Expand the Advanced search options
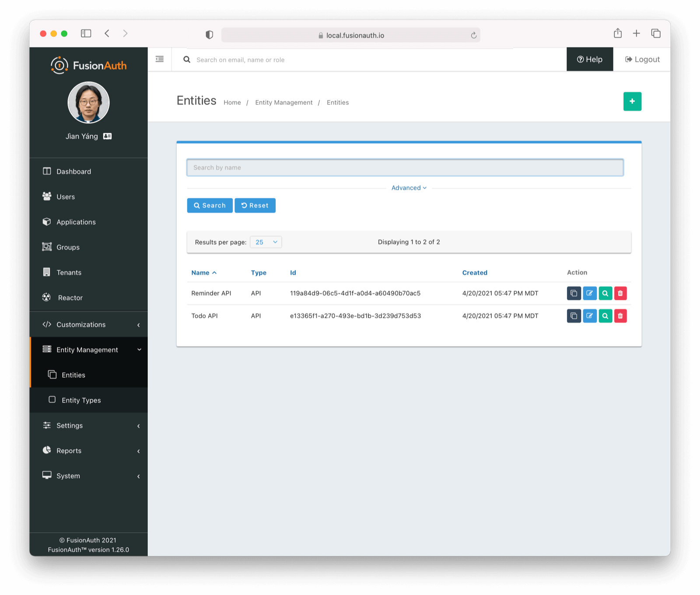 409,188
